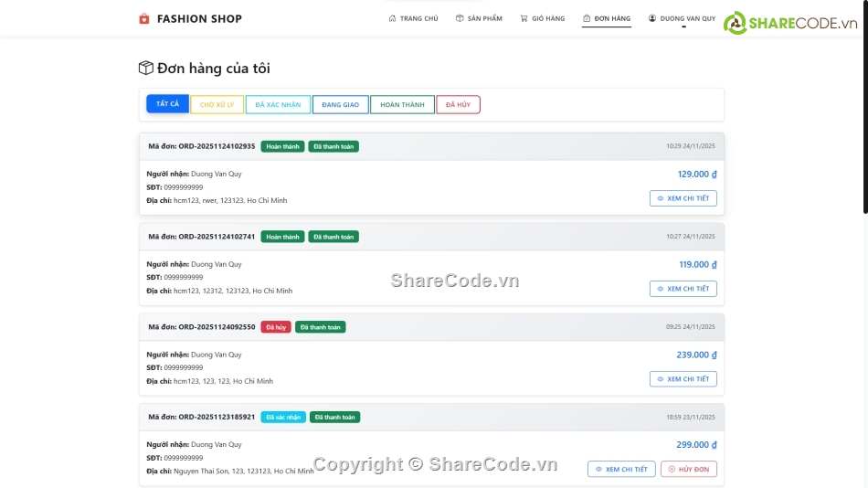Go to Sản Phẩm page
This screenshot has height=488, width=868.
pyautogui.click(x=479, y=18)
